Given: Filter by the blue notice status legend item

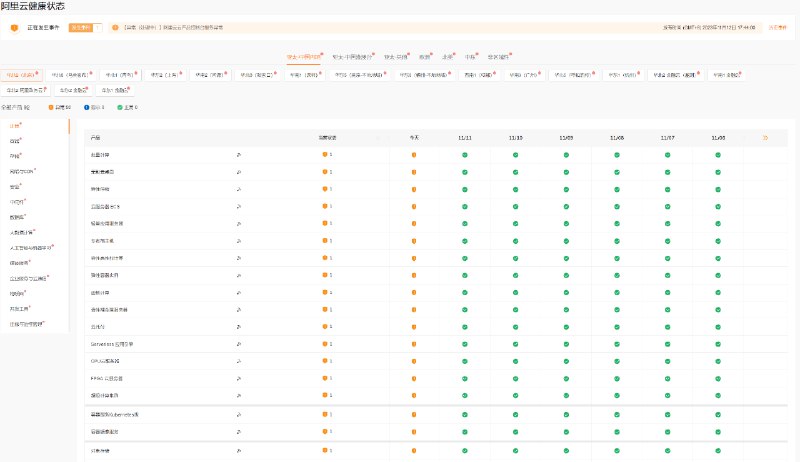Looking at the screenshot, I should [94, 108].
